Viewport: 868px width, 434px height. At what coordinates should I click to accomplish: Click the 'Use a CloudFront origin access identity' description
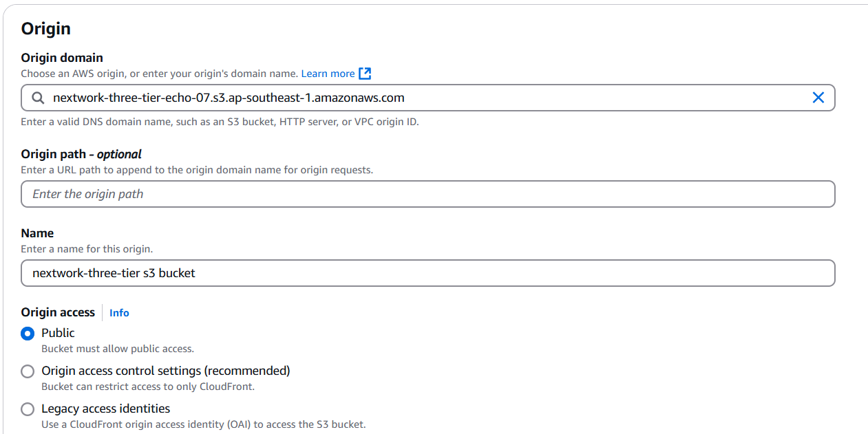point(203,424)
